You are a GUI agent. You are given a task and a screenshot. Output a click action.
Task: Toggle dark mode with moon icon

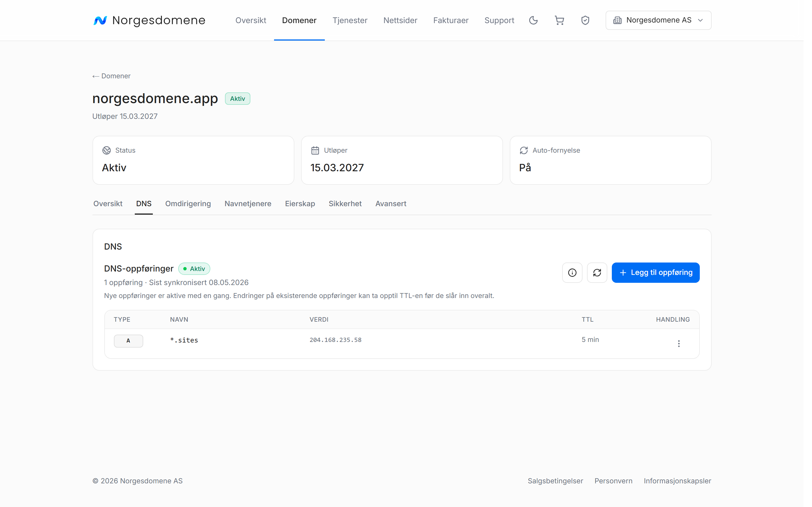point(533,21)
